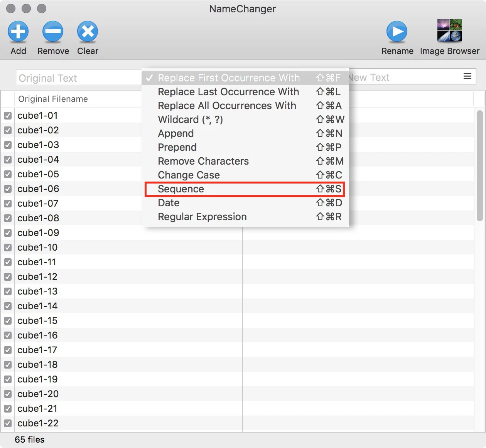This screenshot has width=486, height=448.
Task: Select Replace All Occurrences With
Action: click(245, 106)
